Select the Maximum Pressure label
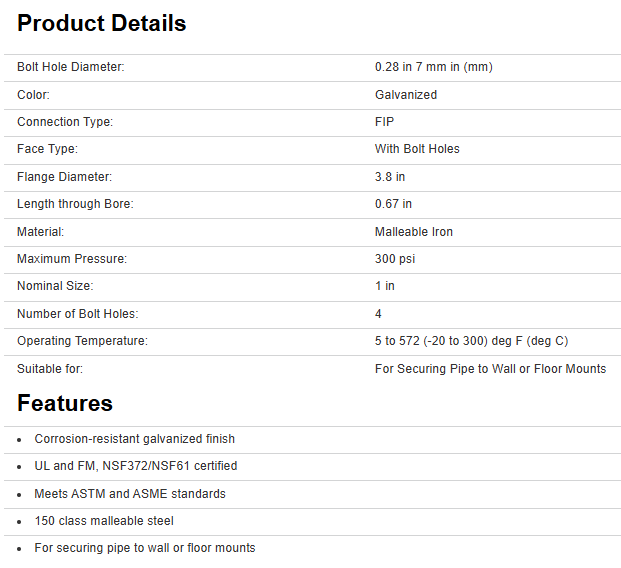The image size is (621, 568). tap(72, 259)
